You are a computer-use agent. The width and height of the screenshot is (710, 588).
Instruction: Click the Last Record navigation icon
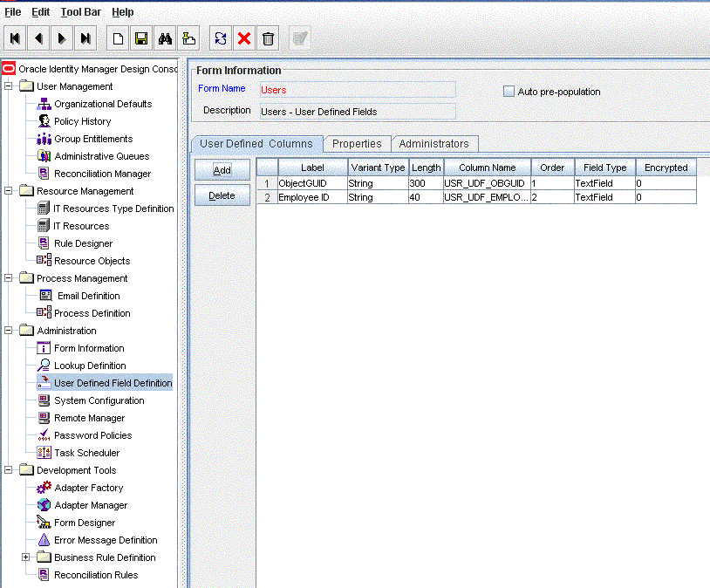pyautogui.click(x=85, y=38)
